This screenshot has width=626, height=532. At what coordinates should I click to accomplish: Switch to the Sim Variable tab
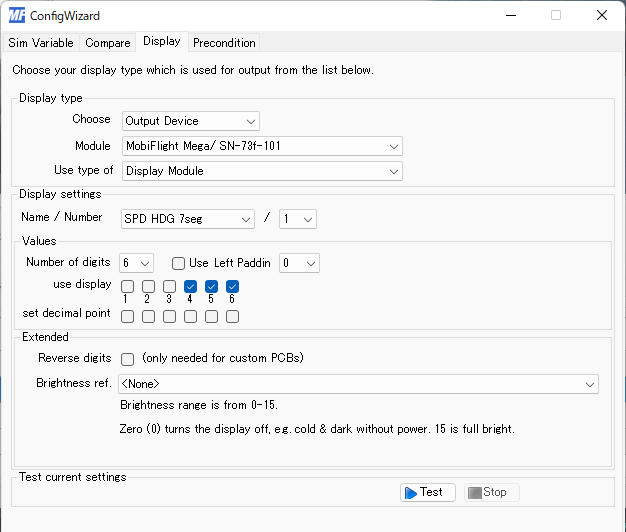tap(41, 43)
